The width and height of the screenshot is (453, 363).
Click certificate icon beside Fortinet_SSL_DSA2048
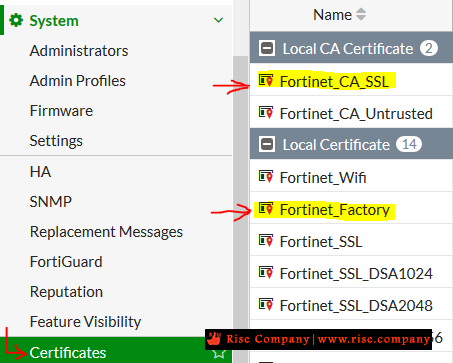click(x=266, y=304)
